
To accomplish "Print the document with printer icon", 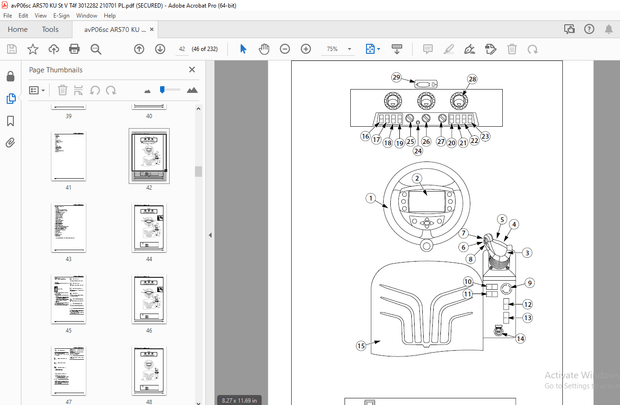I will [x=74, y=49].
